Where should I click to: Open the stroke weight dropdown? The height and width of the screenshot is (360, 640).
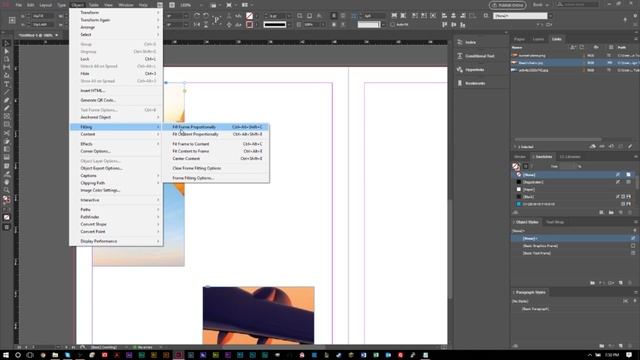pos(289,16)
